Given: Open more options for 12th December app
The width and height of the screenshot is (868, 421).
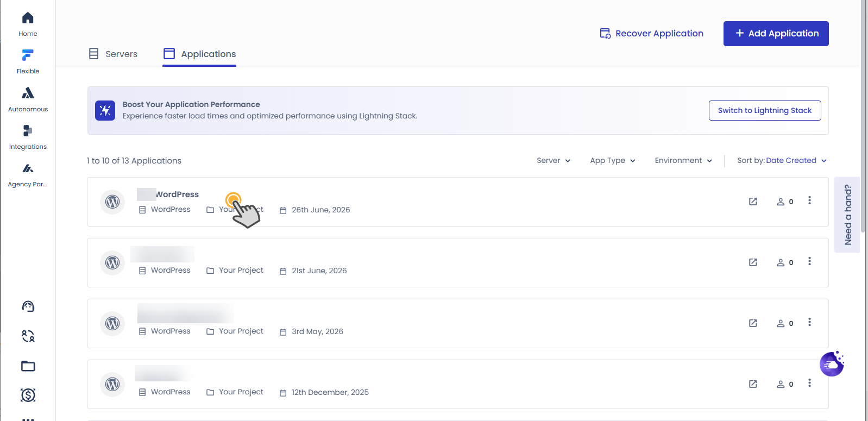Looking at the screenshot, I should click(809, 383).
